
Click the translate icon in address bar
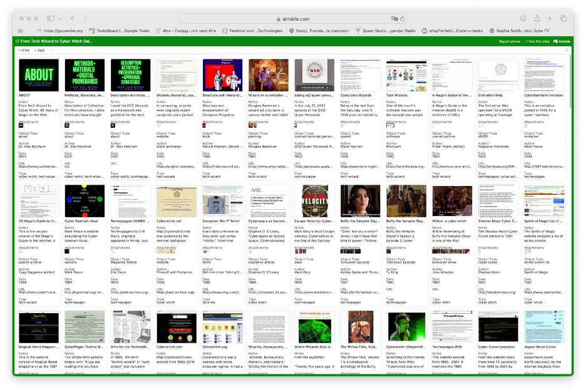click(394, 19)
